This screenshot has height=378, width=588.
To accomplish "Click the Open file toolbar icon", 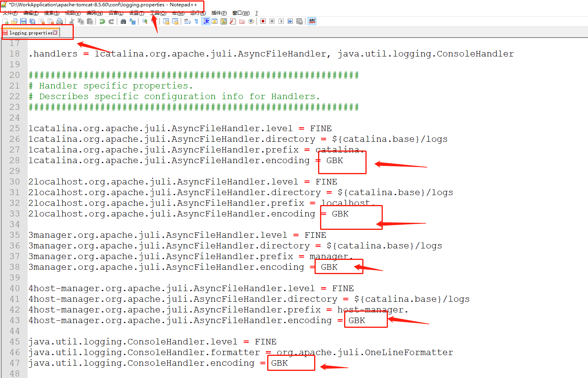I will (x=14, y=21).
